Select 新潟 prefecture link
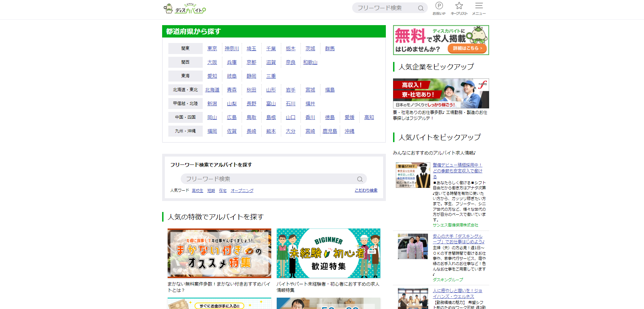The height and width of the screenshot is (309, 644). (212, 104)
